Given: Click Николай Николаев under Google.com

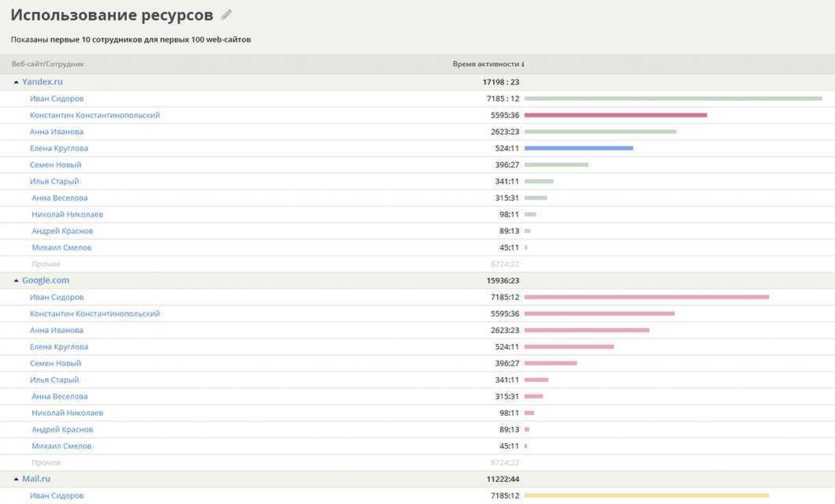Looking at the screenshot, I should pos(67,413).
